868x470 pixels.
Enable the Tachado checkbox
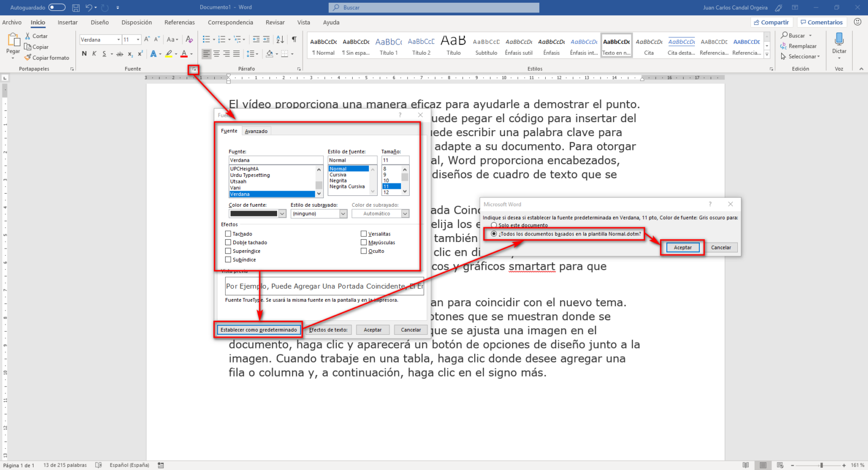pyautogui.click(x=228, y=234)
